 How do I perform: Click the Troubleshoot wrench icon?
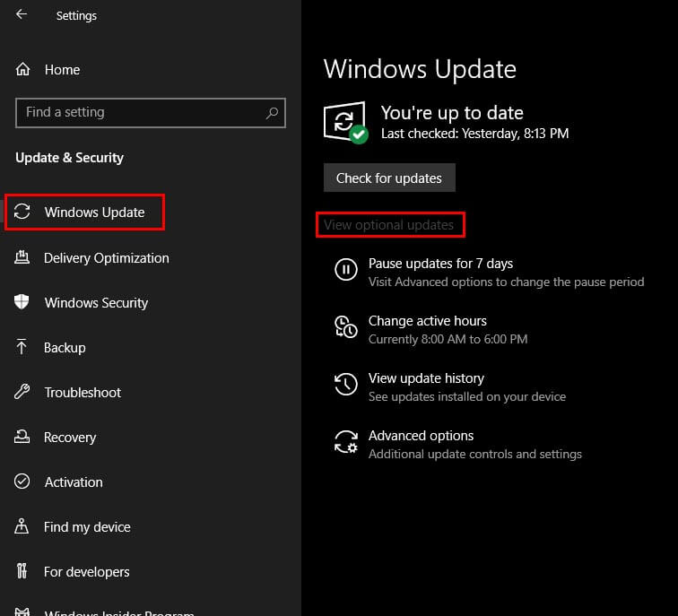tap(22, 392)
